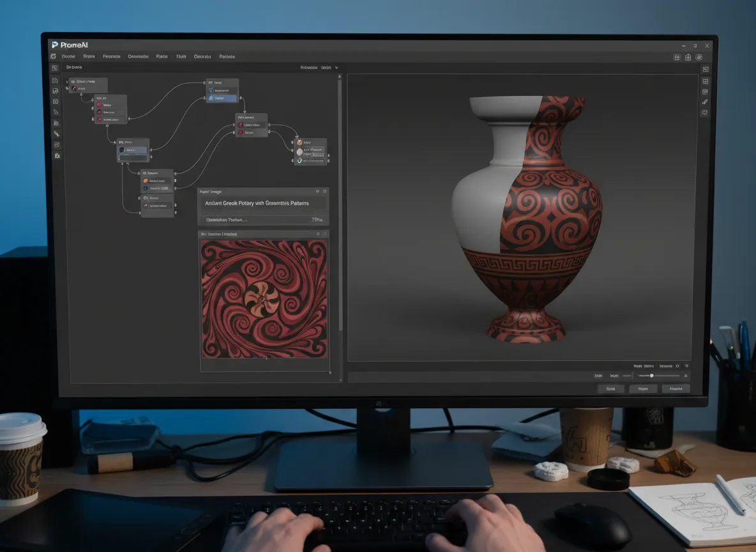The width and height of the screenshot is (756, 552).
Task: Click the 3D cube icon in top-right toolbar
Action: pos(688,57)
